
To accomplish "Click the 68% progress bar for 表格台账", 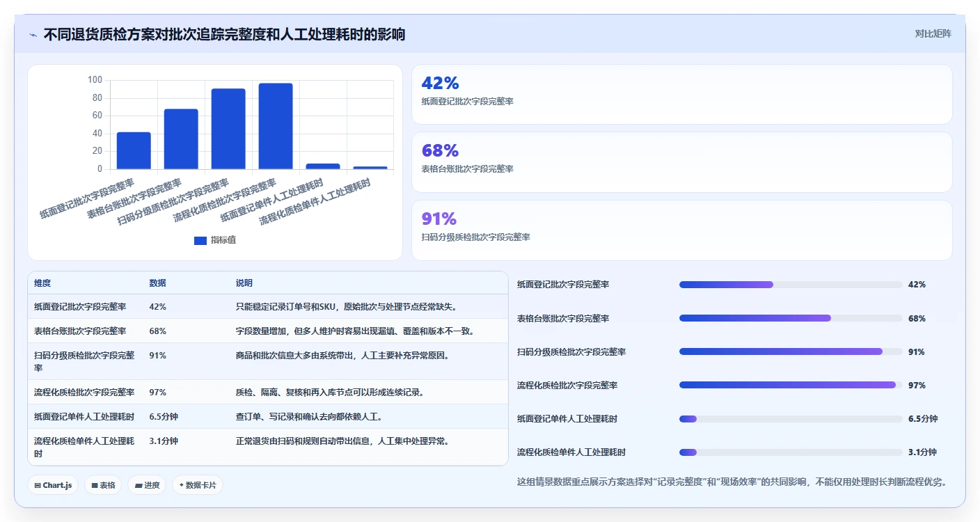I will click(791, 318).
